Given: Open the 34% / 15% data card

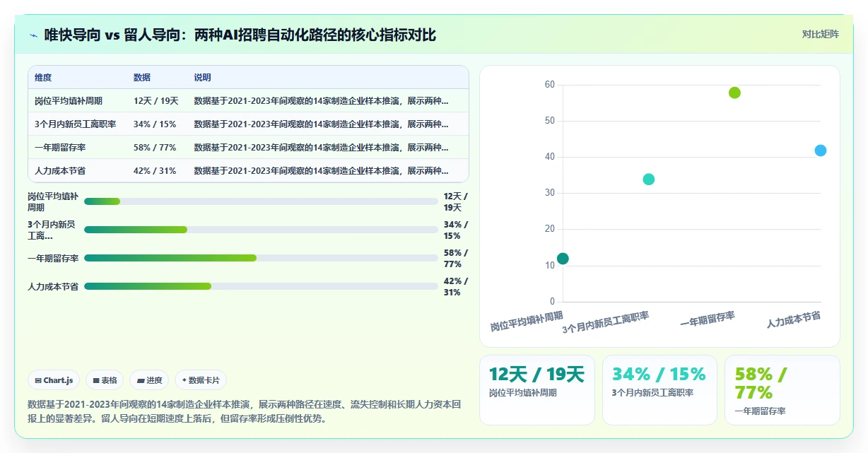Looking at the screenshot, I should pyautogui.click(x=659, y=390).
